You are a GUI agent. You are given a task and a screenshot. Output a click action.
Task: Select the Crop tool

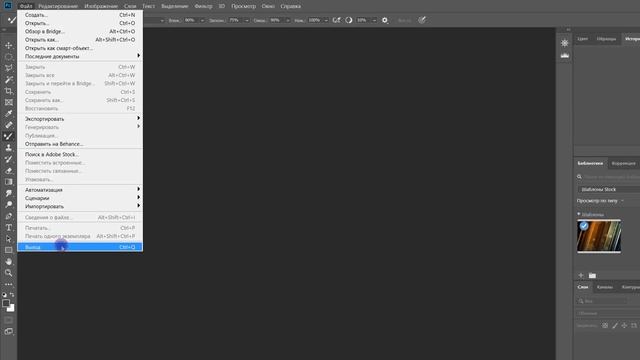pyautogui.click(x=9, y=91)
